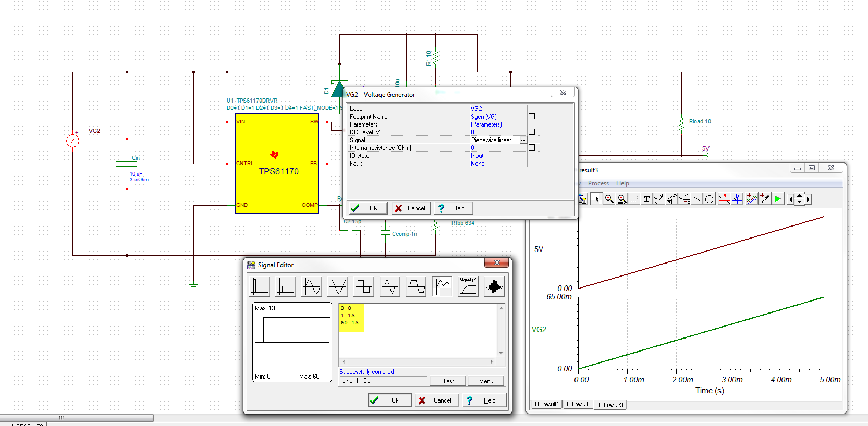Select the trapezoid general waveform icon
The height and width of the screenshot is (426, 868).
[416, 286]
